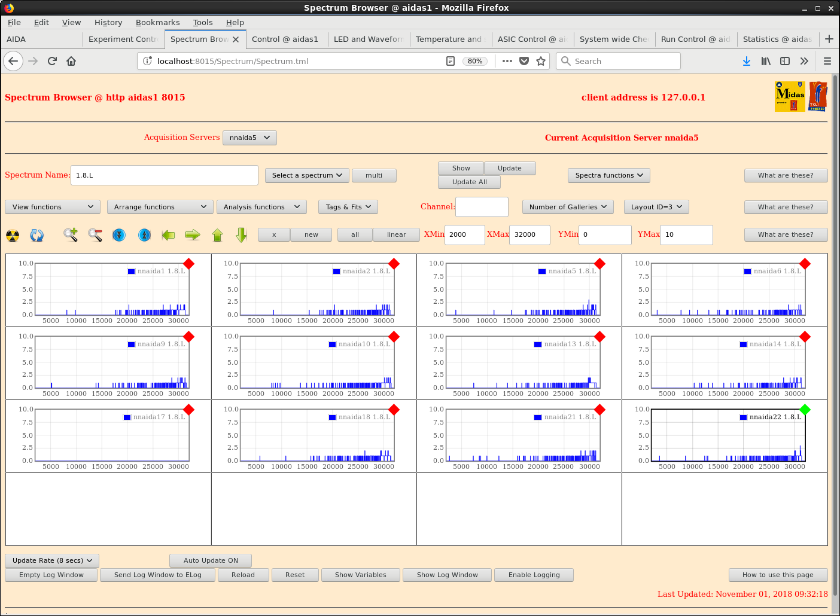Click the green down arrow icon
Image resolution: width=840 pixels, height=616 pixels.
pyautogui.click(x=242, y=235)
